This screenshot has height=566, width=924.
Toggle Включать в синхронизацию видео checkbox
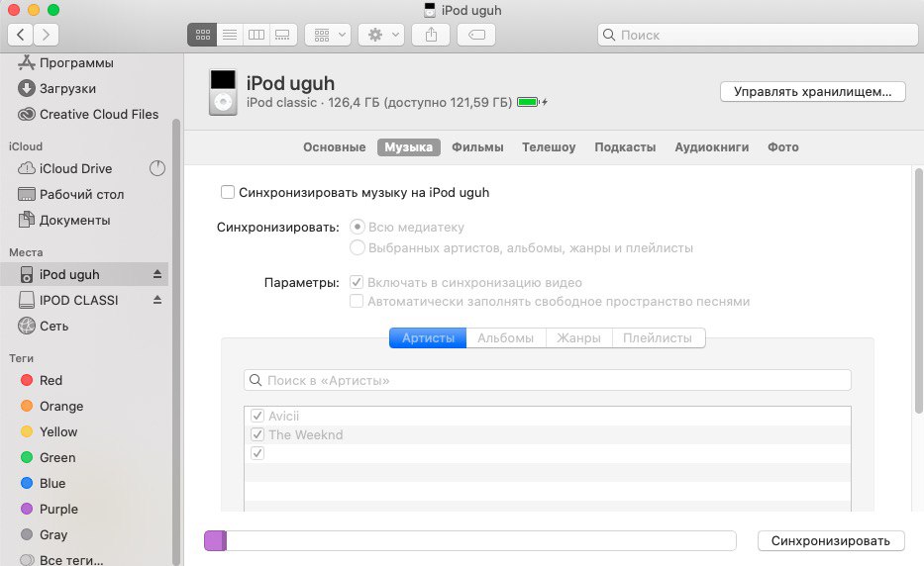[x=357, y=282]
